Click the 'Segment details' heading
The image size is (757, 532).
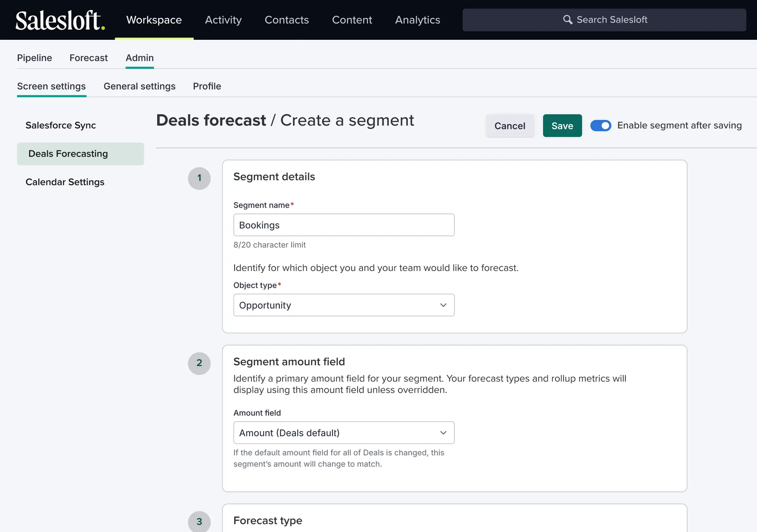(x=274, y=177)
